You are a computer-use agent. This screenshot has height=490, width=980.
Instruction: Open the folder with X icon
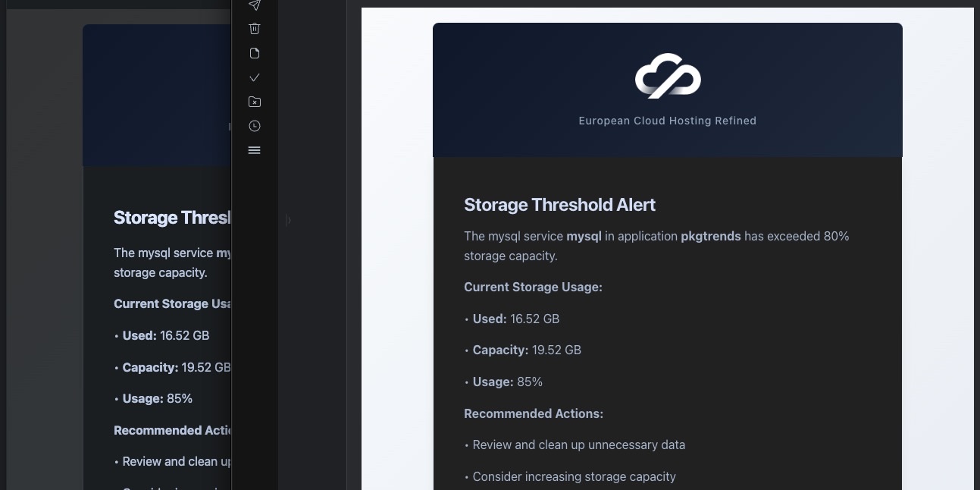(255, 102)
